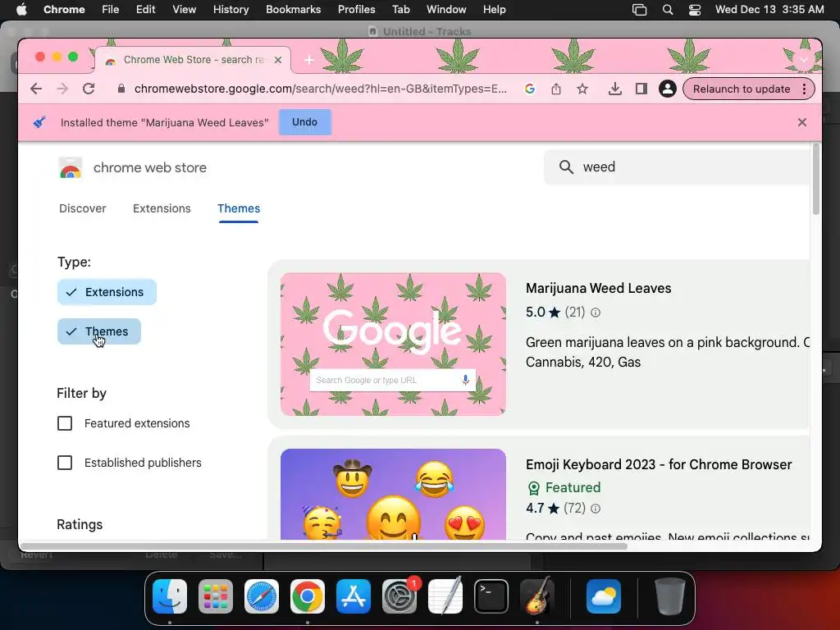Click the date and time clock
Screen dimensions: 840x630
pyautogui.click(x=769, y=10)
